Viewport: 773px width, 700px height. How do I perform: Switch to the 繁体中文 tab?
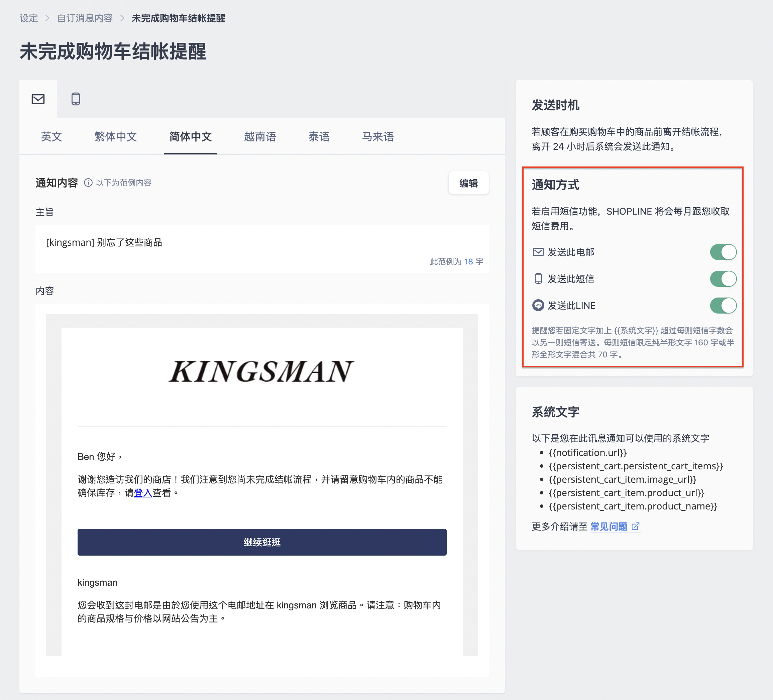(x=115, y=136)
